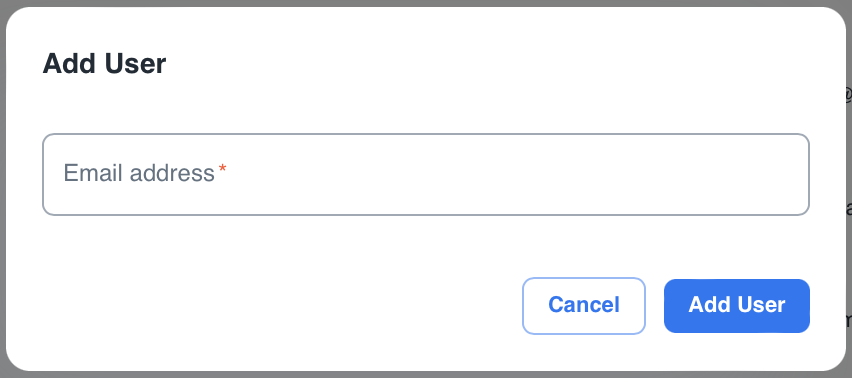Click the Add User submit button

point(737,306)
